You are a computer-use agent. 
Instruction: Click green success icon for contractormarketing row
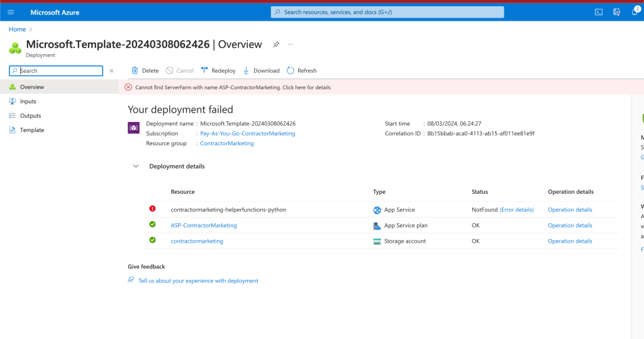[x=152, y=240]
